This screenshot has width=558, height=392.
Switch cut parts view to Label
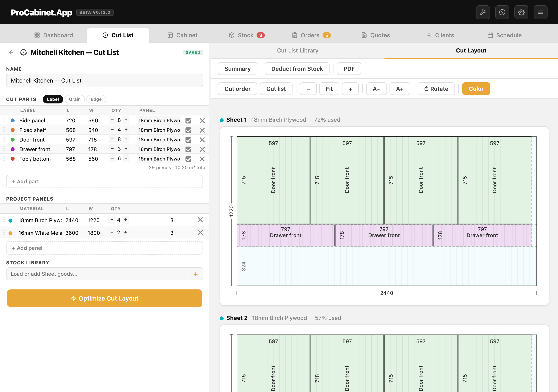click(53, 99)
